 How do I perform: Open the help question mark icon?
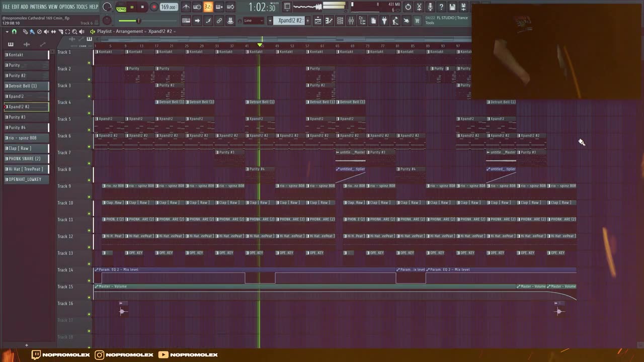pos(441,7)
